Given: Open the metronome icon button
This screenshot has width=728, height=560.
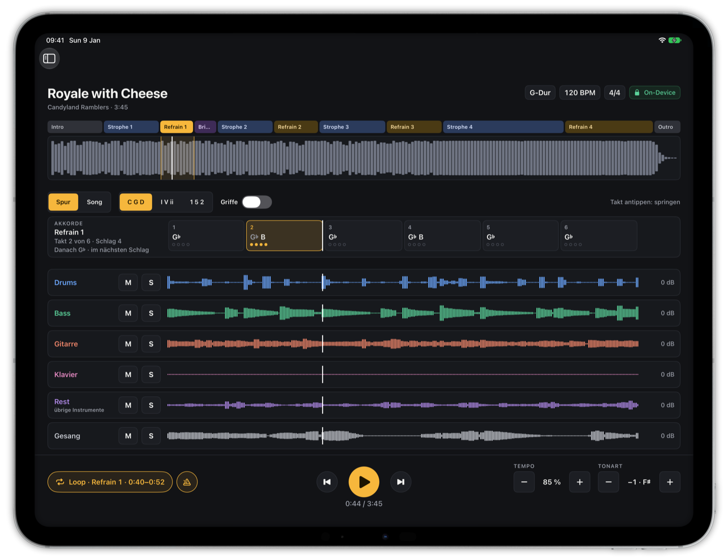Looking at the screenshot, I should 187,482.
